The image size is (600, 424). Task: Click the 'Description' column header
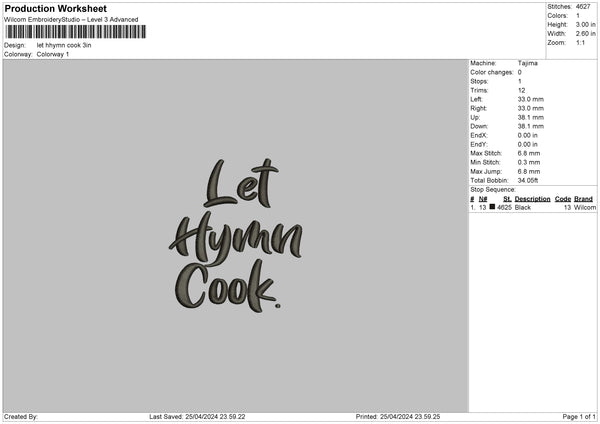tap(532, 199)
